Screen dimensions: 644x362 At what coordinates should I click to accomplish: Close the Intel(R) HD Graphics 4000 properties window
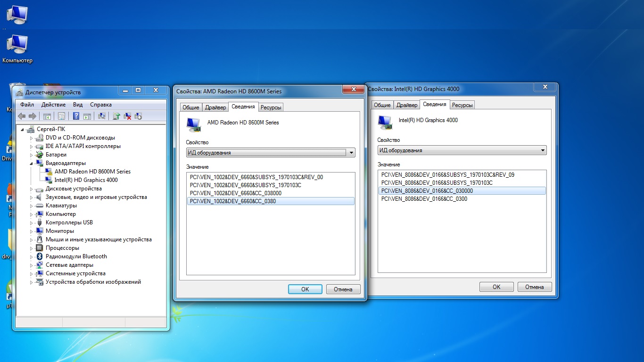(545, 87)
